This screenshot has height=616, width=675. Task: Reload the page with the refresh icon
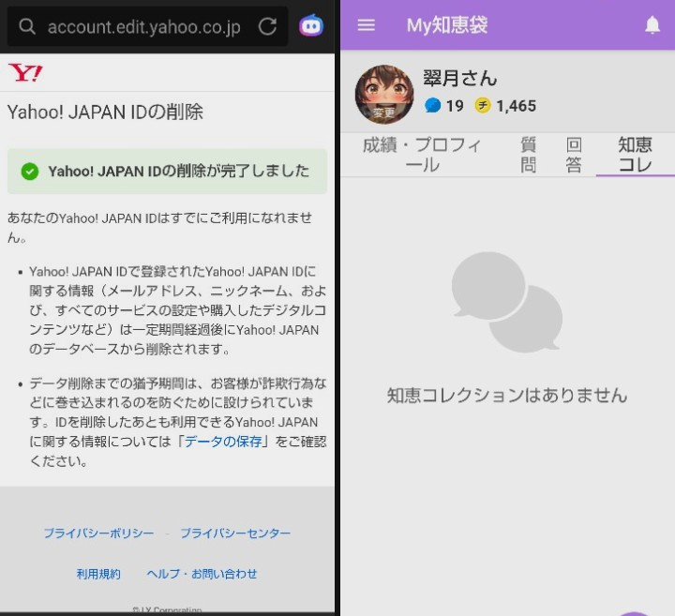coord(267,26)
